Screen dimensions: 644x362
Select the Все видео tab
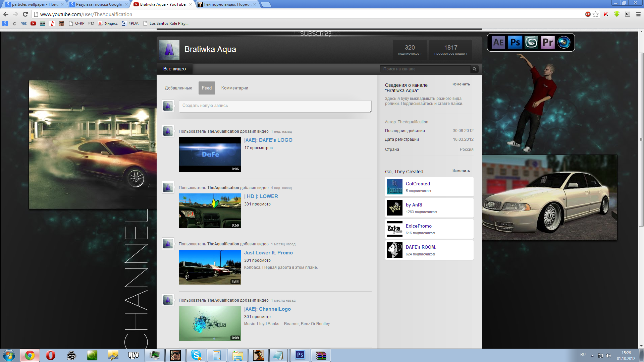tap(174, 69)
